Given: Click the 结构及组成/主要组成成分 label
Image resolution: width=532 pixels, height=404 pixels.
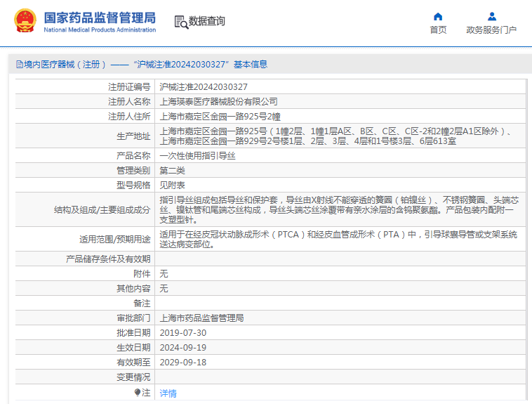Looking at the screenshot, I should (x=102, y=209).
